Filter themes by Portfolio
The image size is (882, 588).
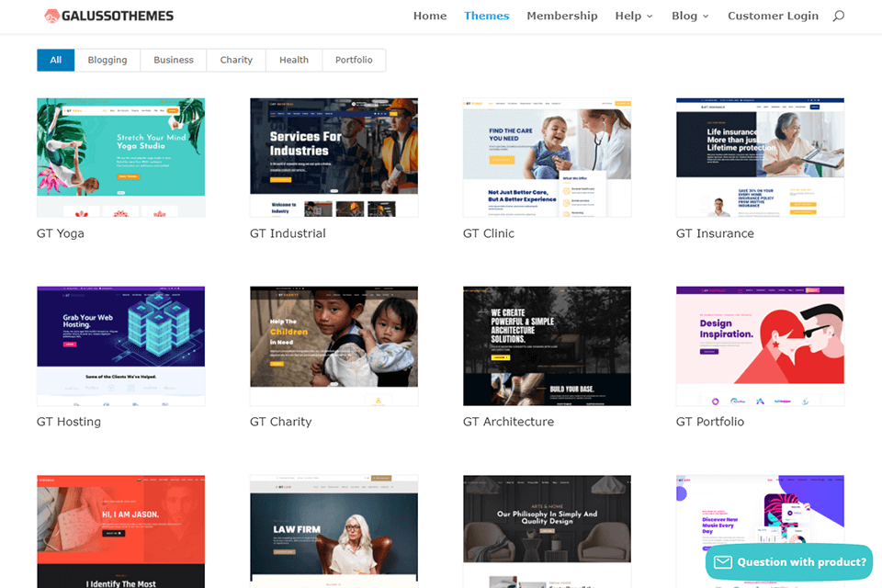coord(354,61)
